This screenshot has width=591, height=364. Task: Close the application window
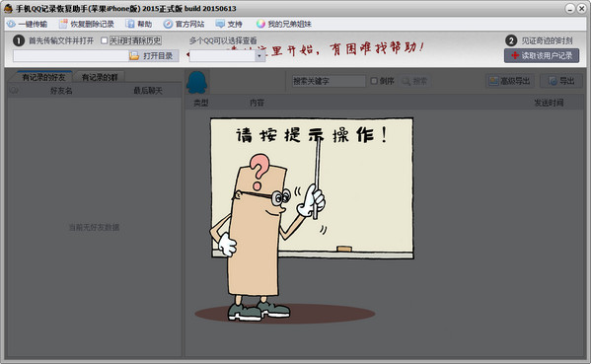tap(581, 8)
